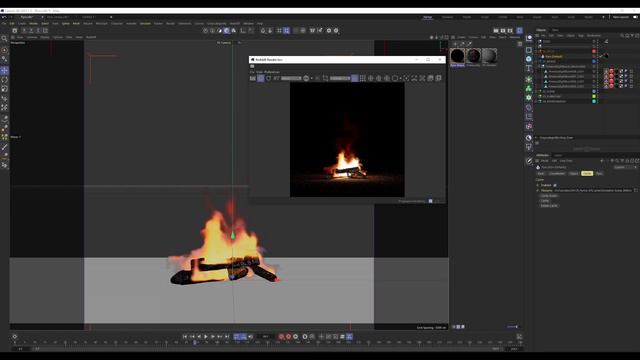Open the Custom dropdown in Attributes panel
Image resolution: width=640 pixels, height=360 pixels.
tap(625, 167)
